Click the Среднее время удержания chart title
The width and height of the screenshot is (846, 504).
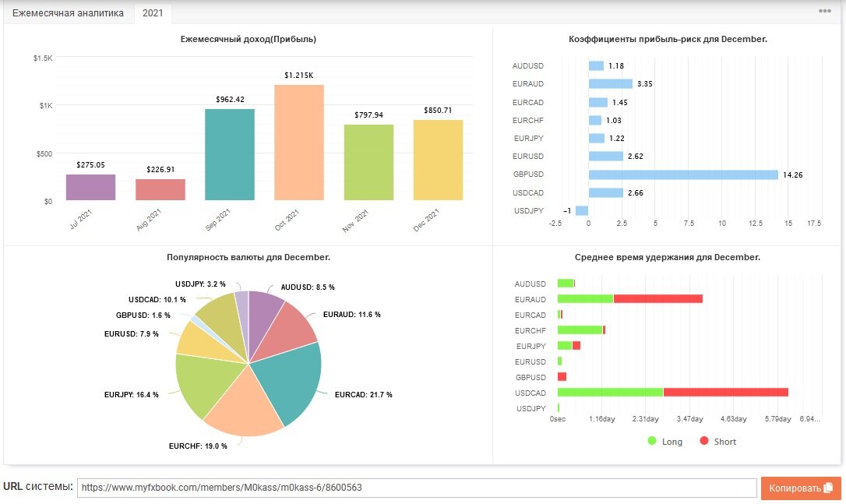pos(668,257)
